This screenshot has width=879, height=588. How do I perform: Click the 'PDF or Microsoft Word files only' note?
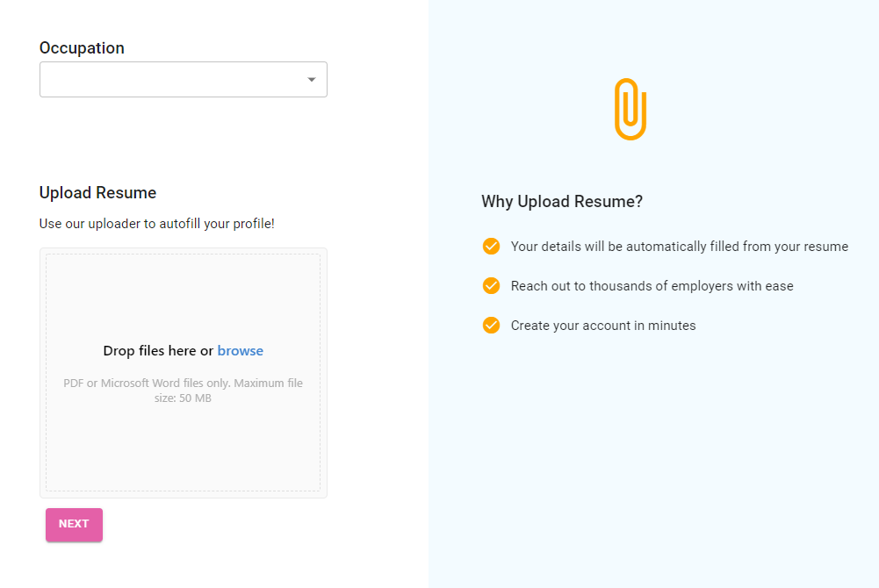click(x=184, y=391)
